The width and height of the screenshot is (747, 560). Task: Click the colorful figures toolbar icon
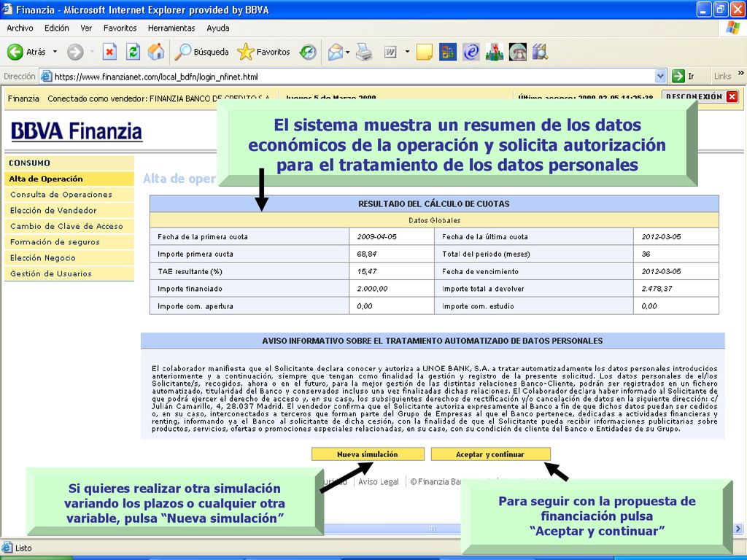pos(495,52)
